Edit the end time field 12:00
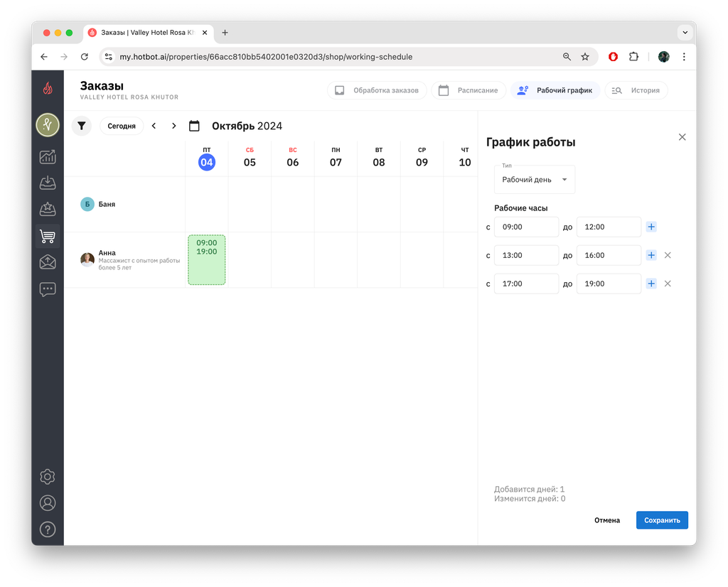Image resolution: width=728 pixels, height=587 pixels. click(x=609, y=227)
